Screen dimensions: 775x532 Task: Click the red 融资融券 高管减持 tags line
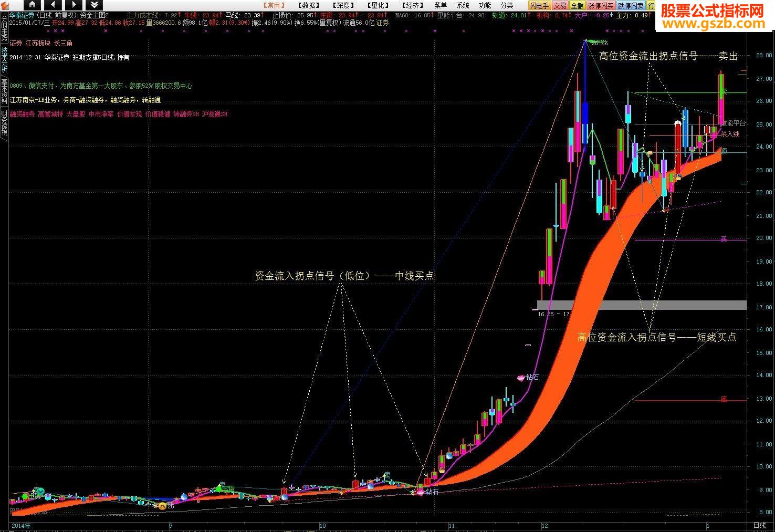[119, 114]
